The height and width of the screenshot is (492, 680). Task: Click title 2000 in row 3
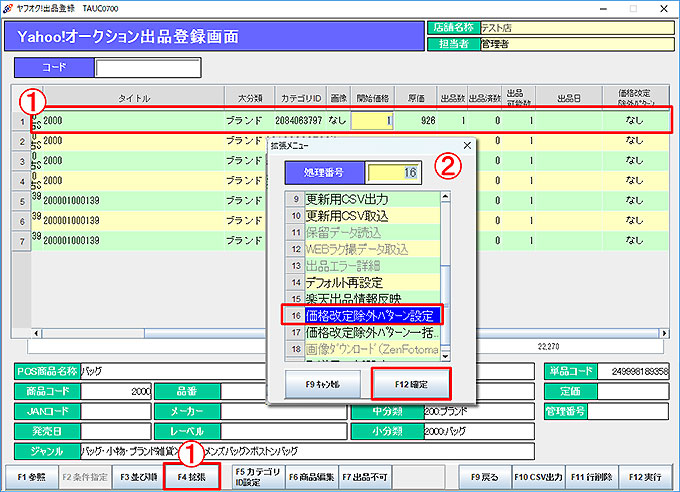52,161
